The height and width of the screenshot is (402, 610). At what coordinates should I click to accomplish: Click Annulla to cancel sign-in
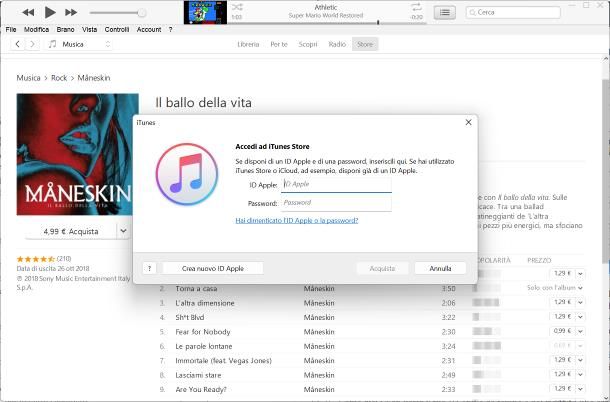[440, 268]
